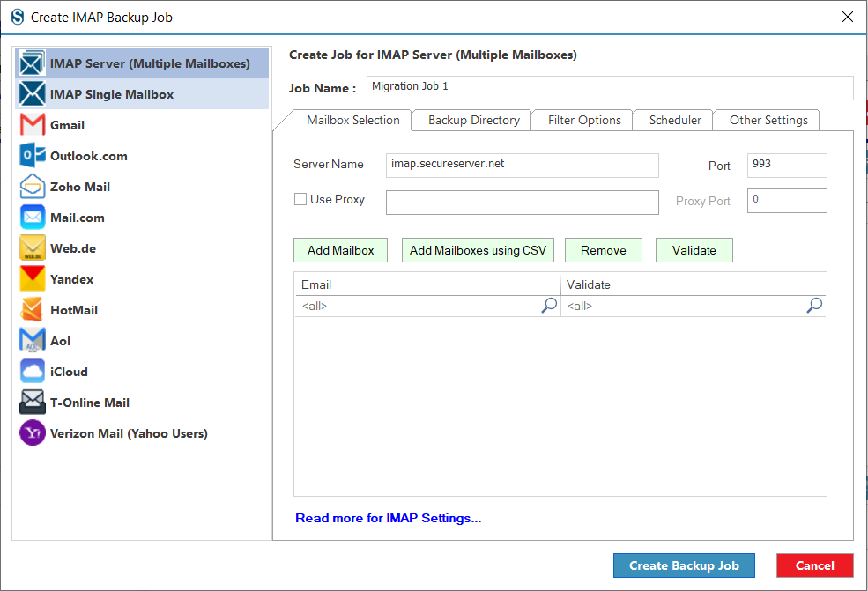Choose the Gmail icon in the sidebar
Viewport: 868px width, 591px height.
32,124
